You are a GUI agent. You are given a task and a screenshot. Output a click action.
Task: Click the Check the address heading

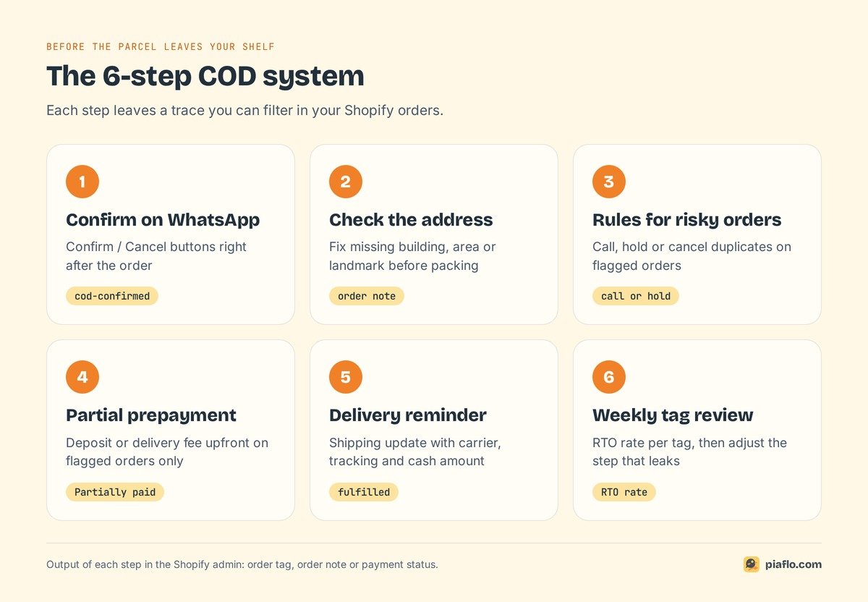pos(411,220)
